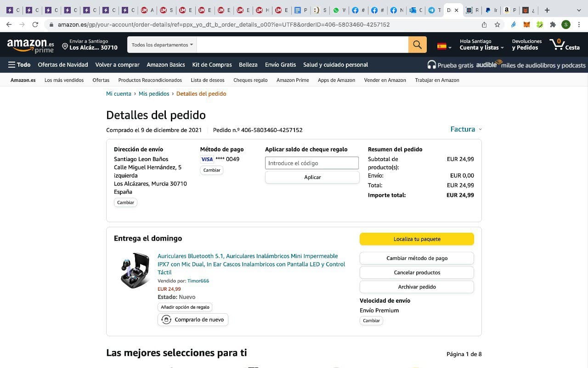Bookmark this page with star icon
Image resolution: width=588 pixels, height=368 pixels.
(497, 24)
